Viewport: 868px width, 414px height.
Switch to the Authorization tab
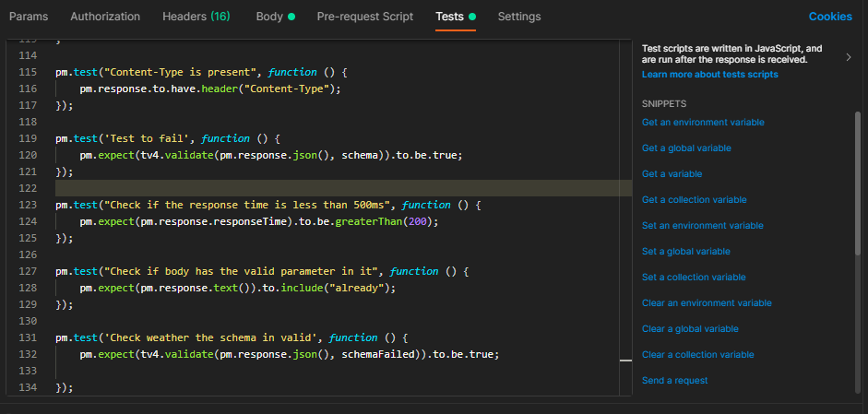click(x=105, y=17)
